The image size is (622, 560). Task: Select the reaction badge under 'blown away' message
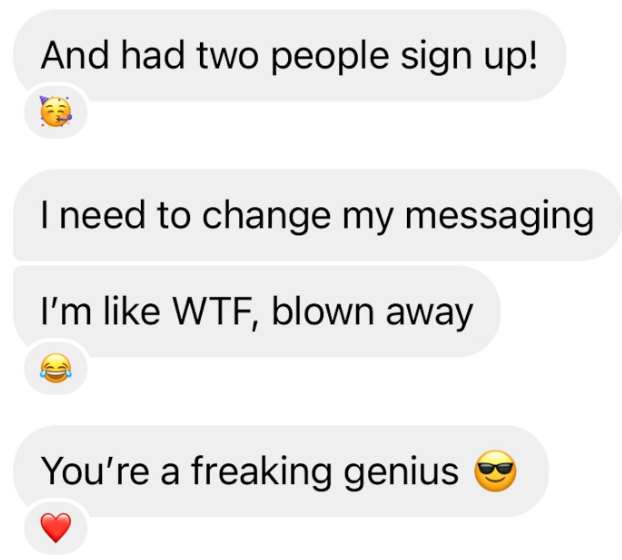pos(56,368)
